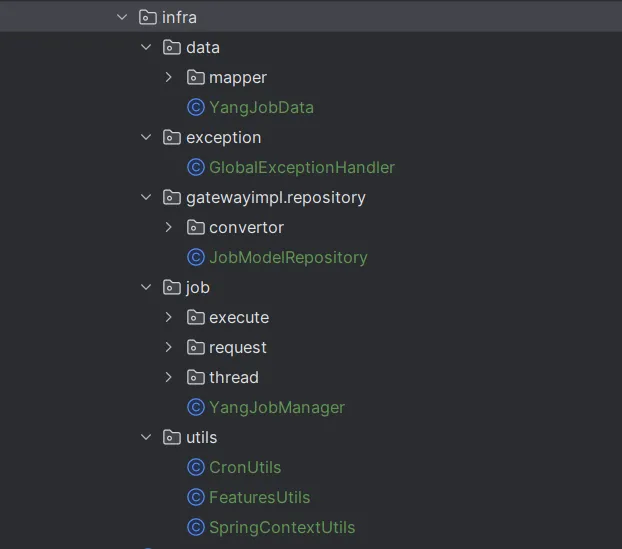The width and height of the screenshot is (622, 549).
Task: Collapse the infra package node
Action: 122,17
